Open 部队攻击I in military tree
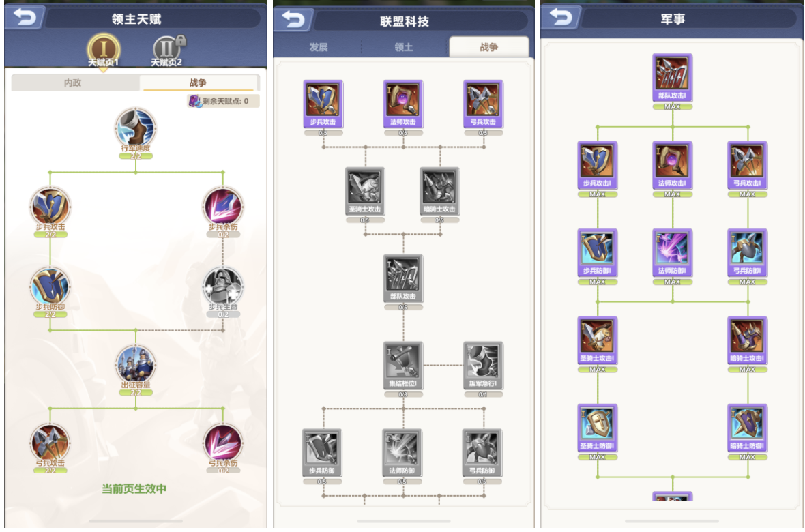Screen dimensions: 805x532 pos(673,78)
